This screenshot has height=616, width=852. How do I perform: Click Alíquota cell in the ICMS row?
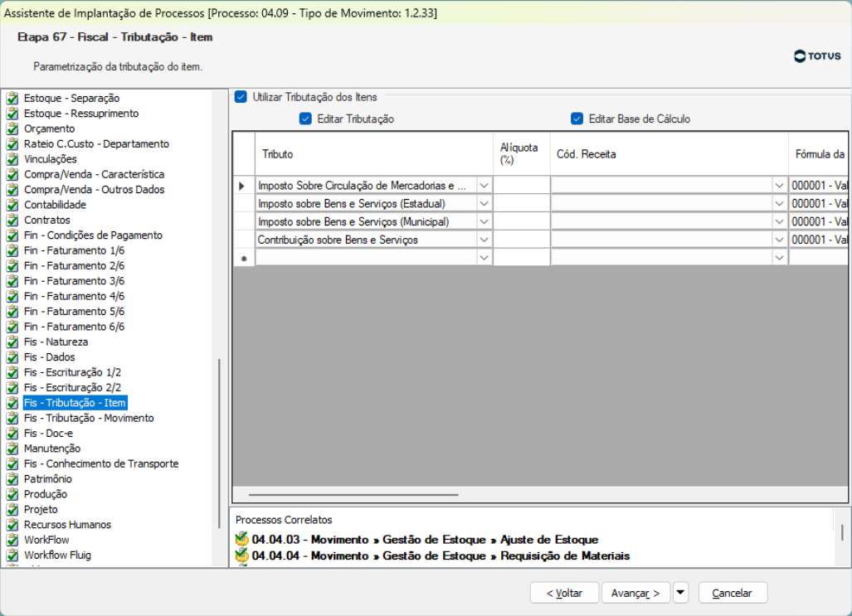click(522, 185)
